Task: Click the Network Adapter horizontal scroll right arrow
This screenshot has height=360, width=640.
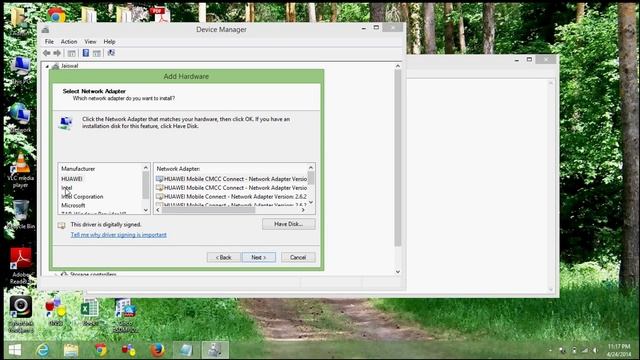Action: [303, 210]
